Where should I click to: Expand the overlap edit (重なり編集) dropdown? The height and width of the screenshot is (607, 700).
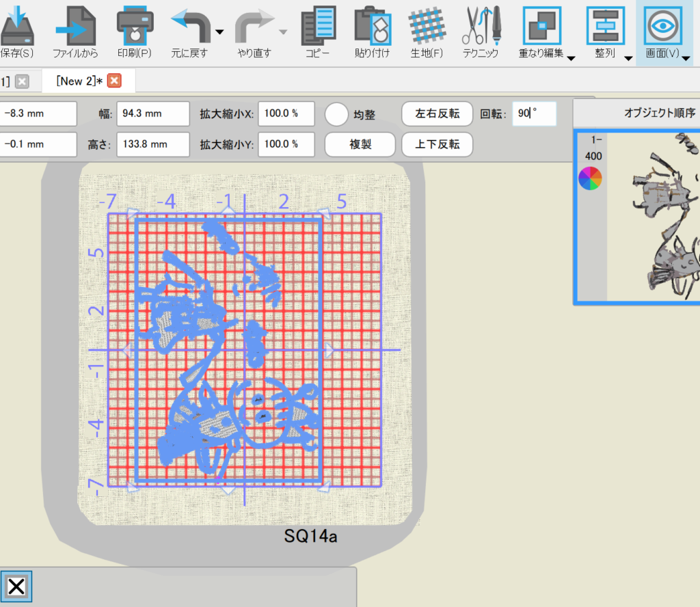570,58
